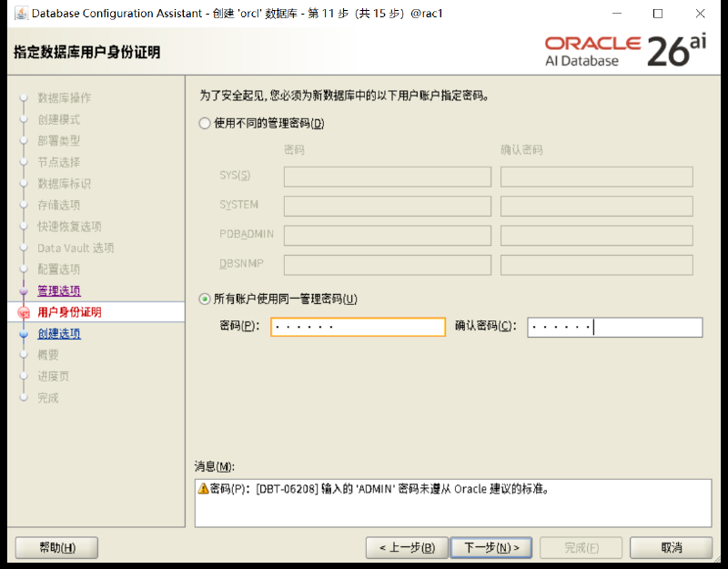This screenshot has height=569, width=728.
Task: Click the 管理选项 step bullet marker
Action: pyautogui.click(x=24, y=290)
